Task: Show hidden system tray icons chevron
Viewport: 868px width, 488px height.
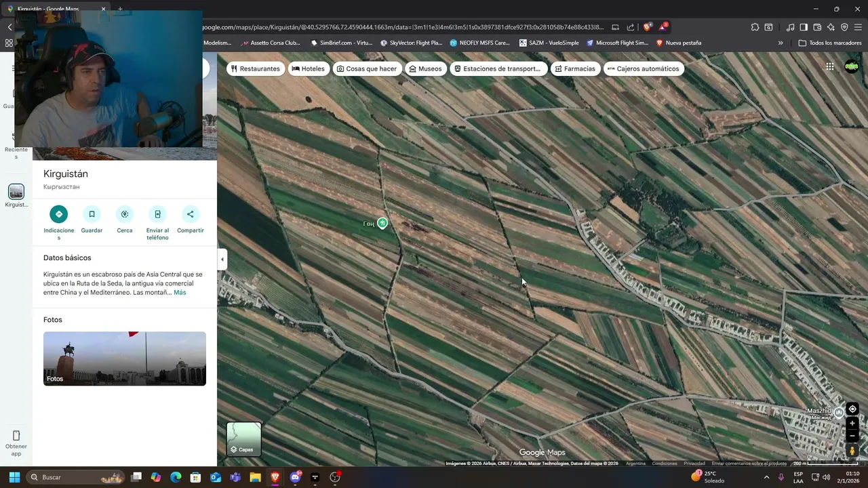Action: coord(766,477)
